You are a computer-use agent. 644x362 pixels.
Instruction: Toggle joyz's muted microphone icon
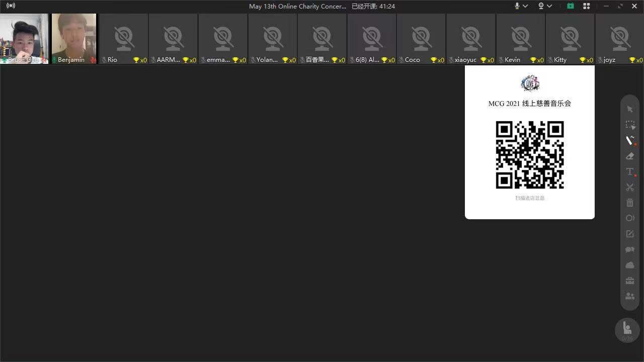tap(600, 60)
